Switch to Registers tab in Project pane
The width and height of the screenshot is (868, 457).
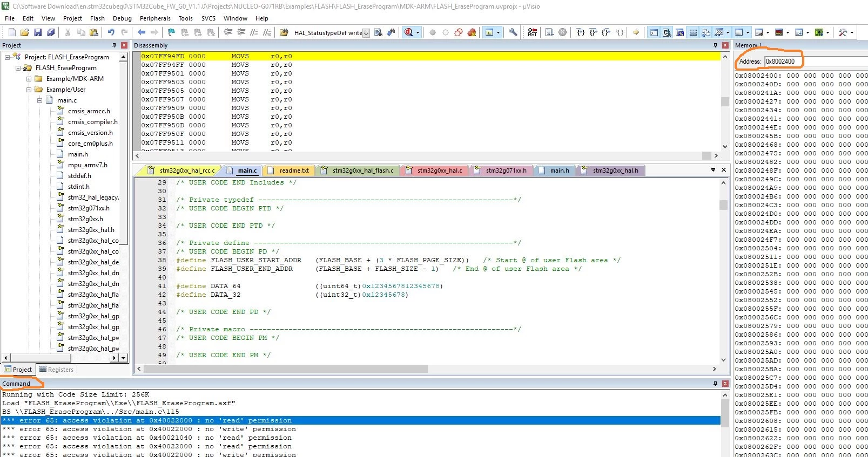pyautogui.click(x=56, y=370)
